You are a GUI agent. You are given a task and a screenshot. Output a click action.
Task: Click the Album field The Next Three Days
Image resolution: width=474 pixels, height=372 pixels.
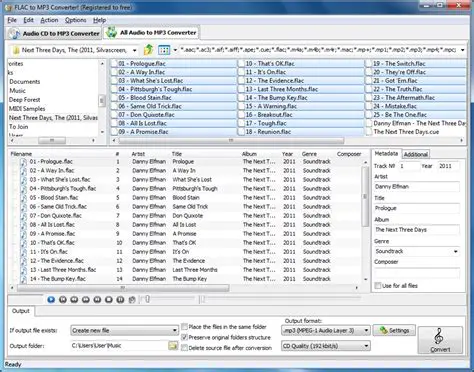click(x=417, y=230)
